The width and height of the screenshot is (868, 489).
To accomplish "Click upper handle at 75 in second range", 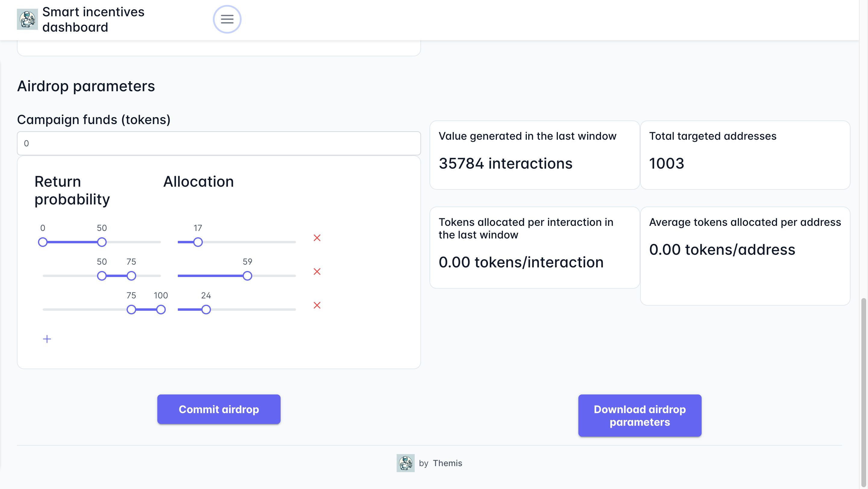I will pyautogui.click(x=131, y=276).
